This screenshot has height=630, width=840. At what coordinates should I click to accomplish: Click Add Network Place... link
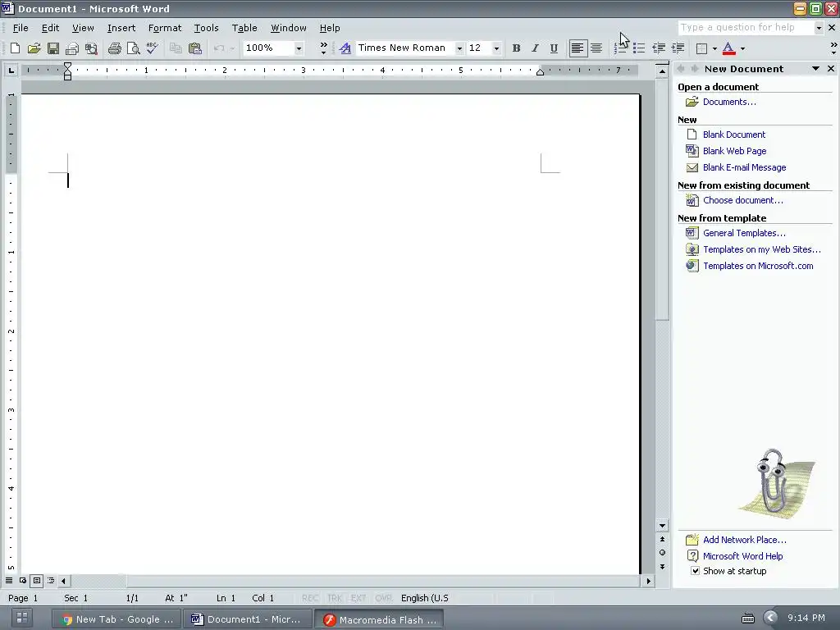[x=745, y=540]
